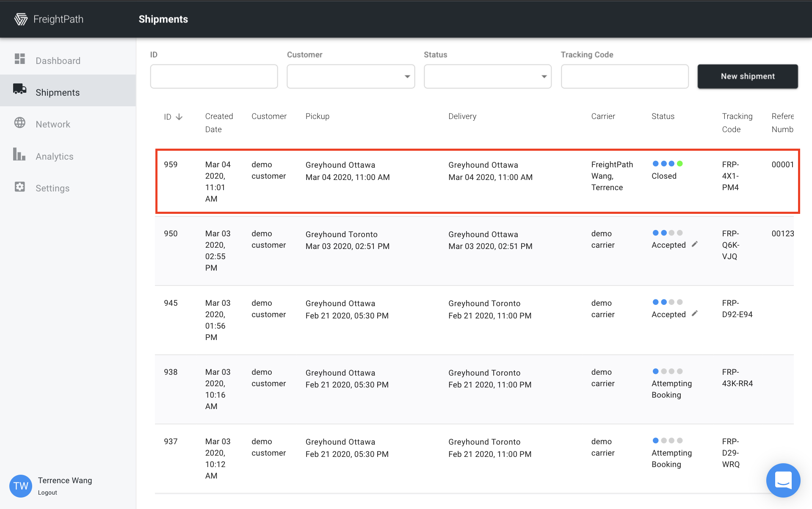
Task: Edit status pencil for shipment 945
Action: (x=695, y=314)
